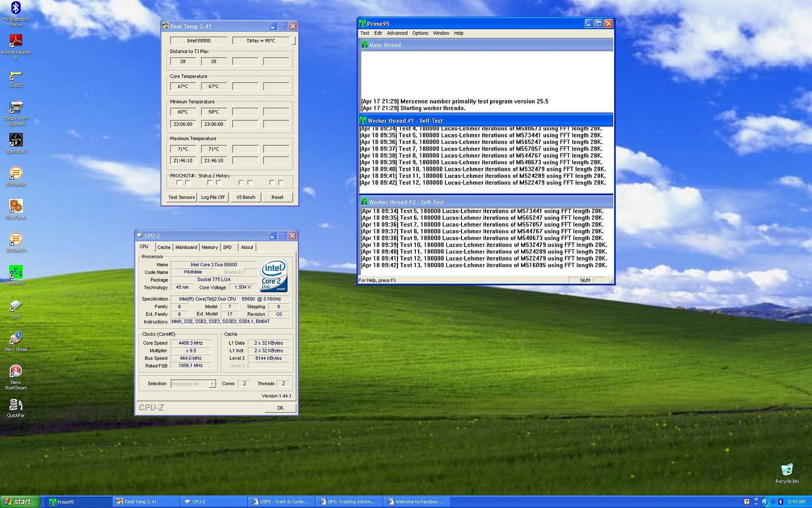
Task: Open the Prime95 Test menu
Action: click(365, 33)
